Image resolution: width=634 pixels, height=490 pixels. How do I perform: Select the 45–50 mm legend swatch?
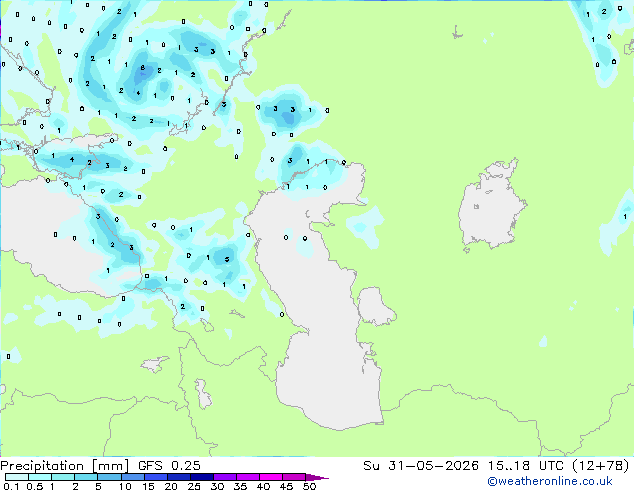[294, 477]
